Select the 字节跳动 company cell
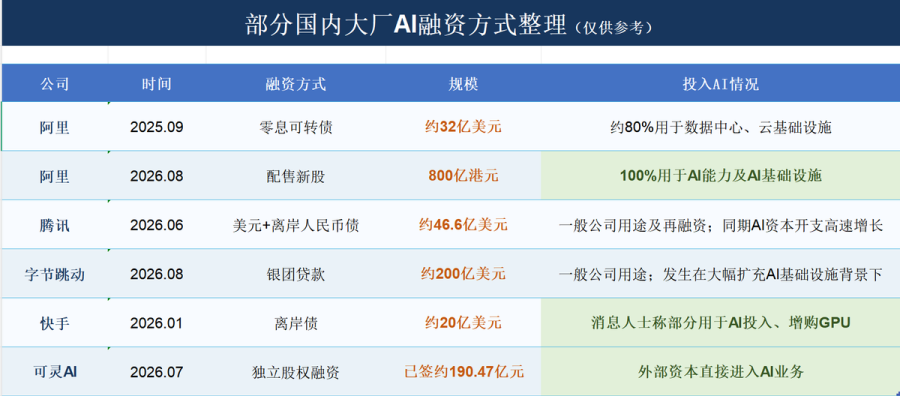The height and width of the screenshot is (396, 900). (55, 274)
